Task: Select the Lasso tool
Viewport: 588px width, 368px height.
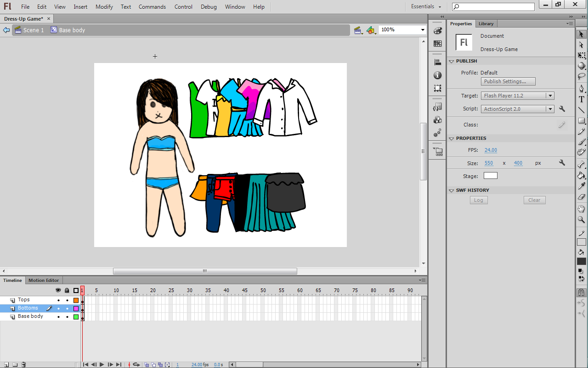Action: (x=582, y=76)
